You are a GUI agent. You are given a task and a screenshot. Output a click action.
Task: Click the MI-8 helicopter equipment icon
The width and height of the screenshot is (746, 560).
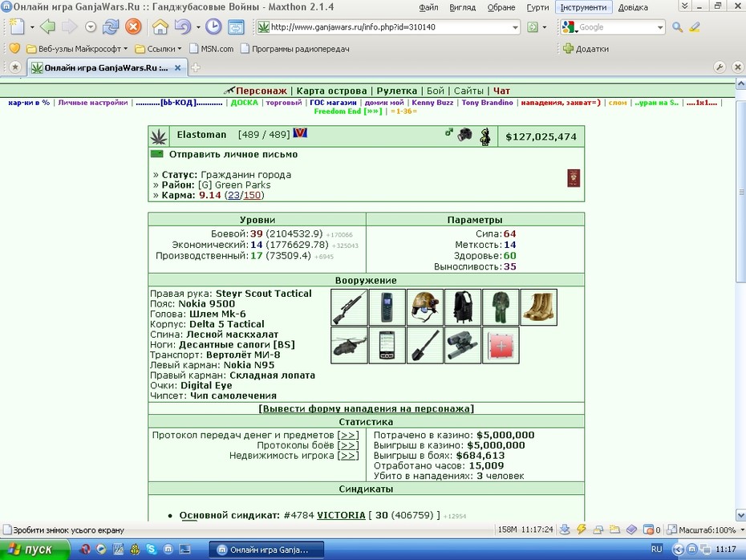(349, 345)
